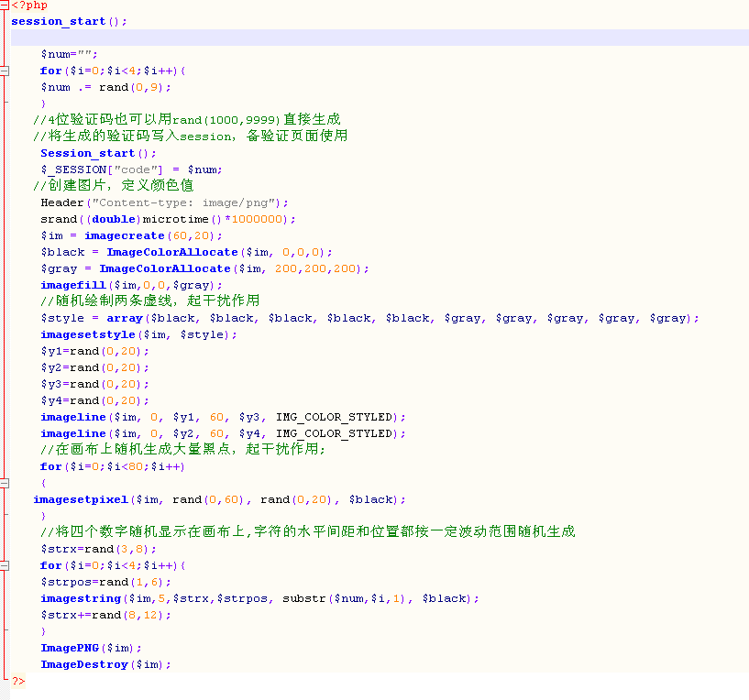Click the imageline with $y2 and $y4

tap(223, 433)
